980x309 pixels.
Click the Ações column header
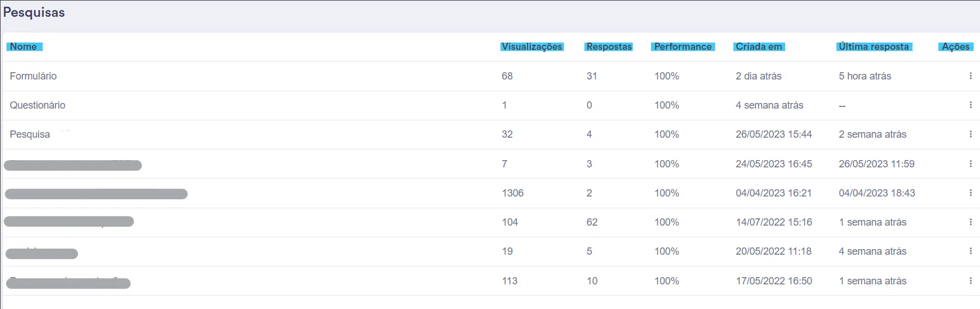955,46
